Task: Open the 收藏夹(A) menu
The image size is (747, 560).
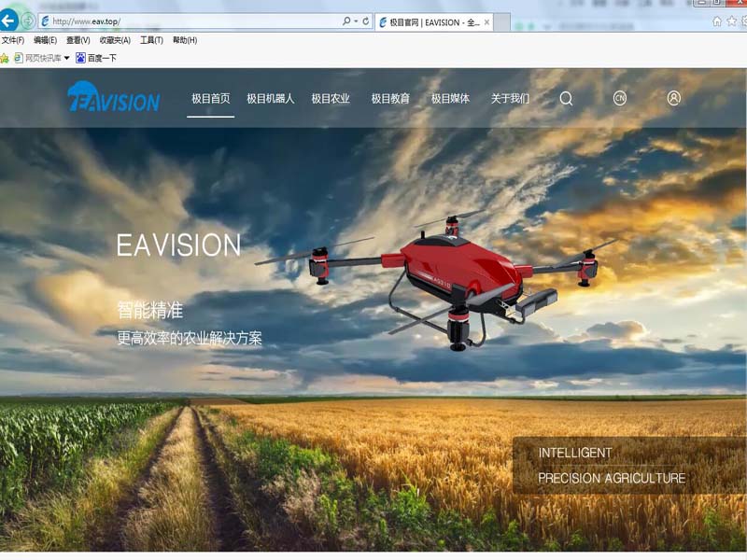Action: pyautogui.click(x=115, y=40)
